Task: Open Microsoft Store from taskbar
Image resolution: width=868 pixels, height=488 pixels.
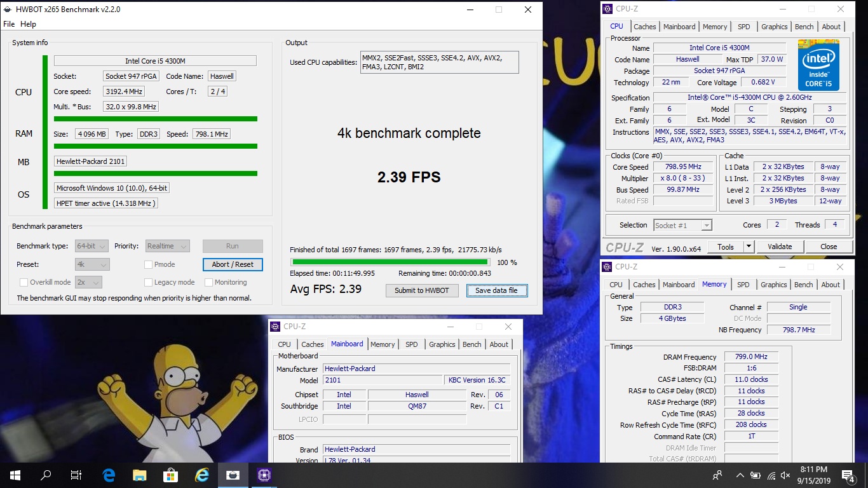Action: click(170, 475)
